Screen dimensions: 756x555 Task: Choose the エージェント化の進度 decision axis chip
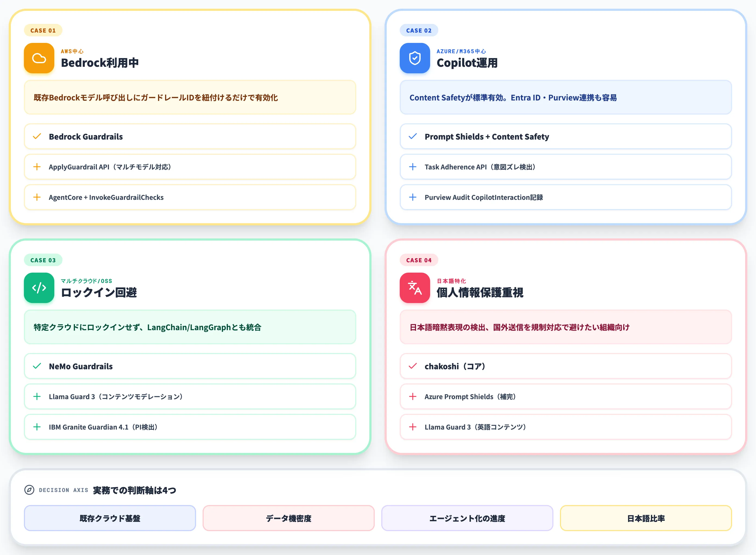(x=467, y=518)
